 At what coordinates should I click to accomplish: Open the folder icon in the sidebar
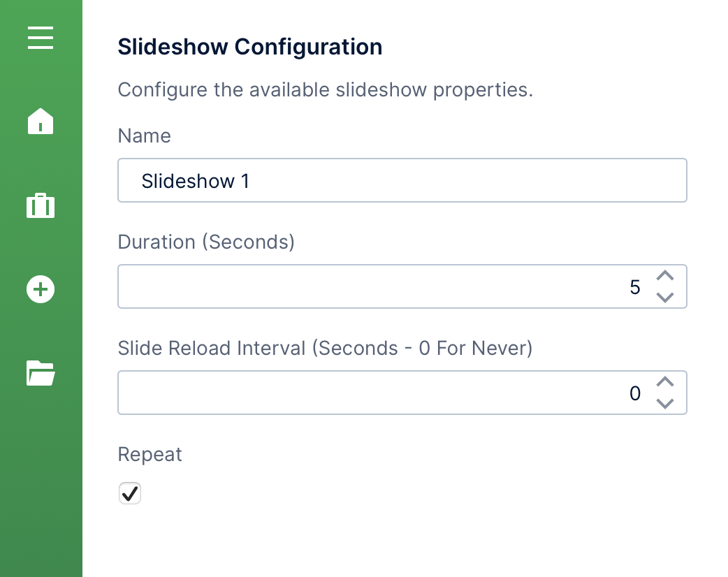pyautogui.click(x=41, y=373)
